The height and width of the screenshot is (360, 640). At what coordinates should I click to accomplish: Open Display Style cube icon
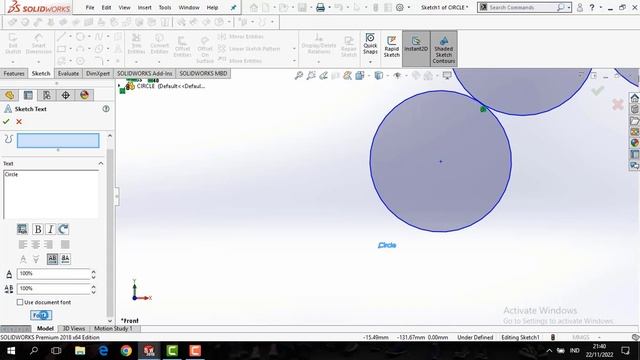pos(378,76)
